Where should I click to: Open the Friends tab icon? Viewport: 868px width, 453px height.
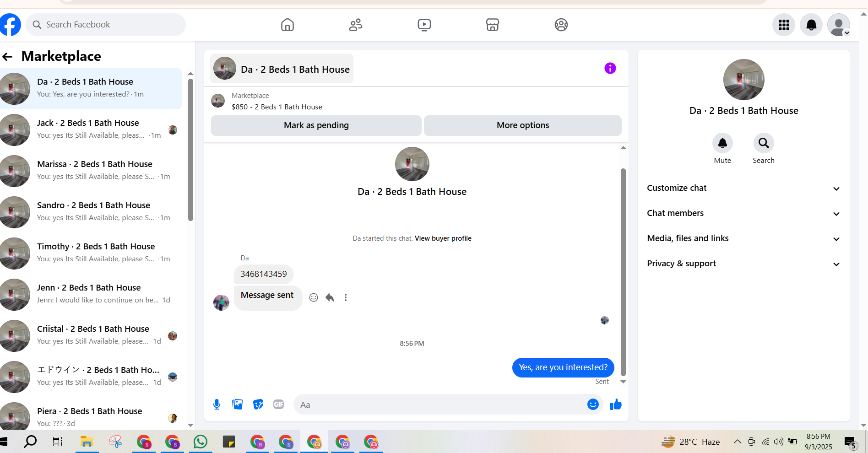pyautogui.click(x=356, y=25)
